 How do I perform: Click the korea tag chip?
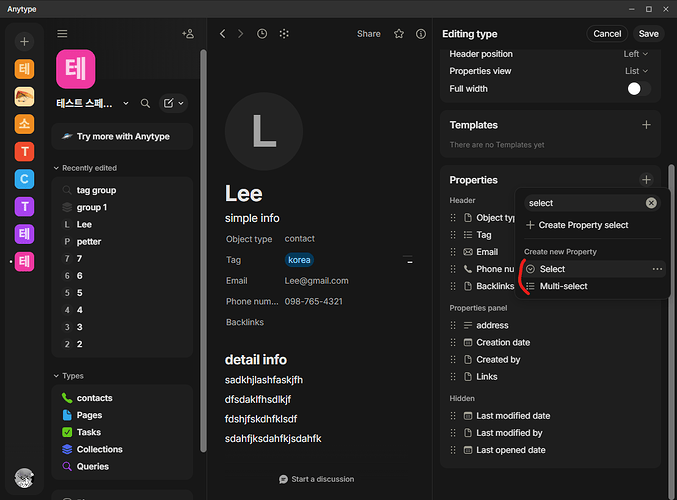tap(299, 260)
